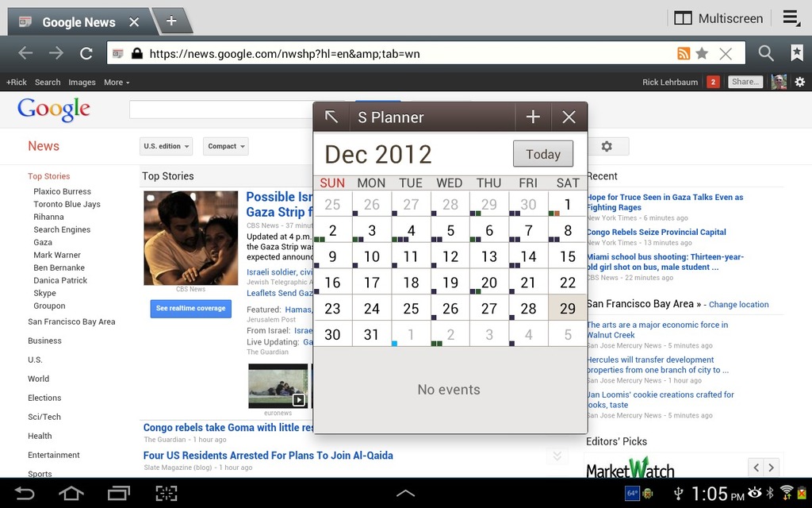Viewport: 812px width, 508px height.
Task: Open Google account settings gear in black bar
Action: tap(800, 82)
